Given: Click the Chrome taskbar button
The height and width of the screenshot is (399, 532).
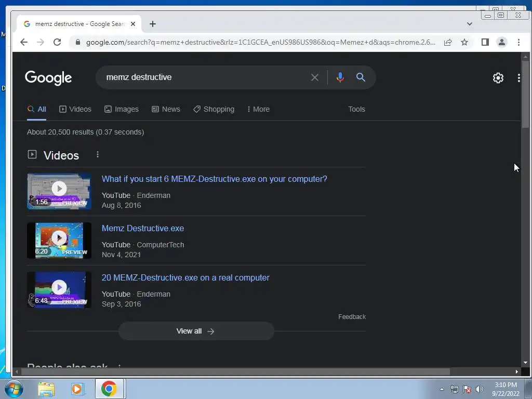Looking at the screenshot, I should (x=109, y=389).
